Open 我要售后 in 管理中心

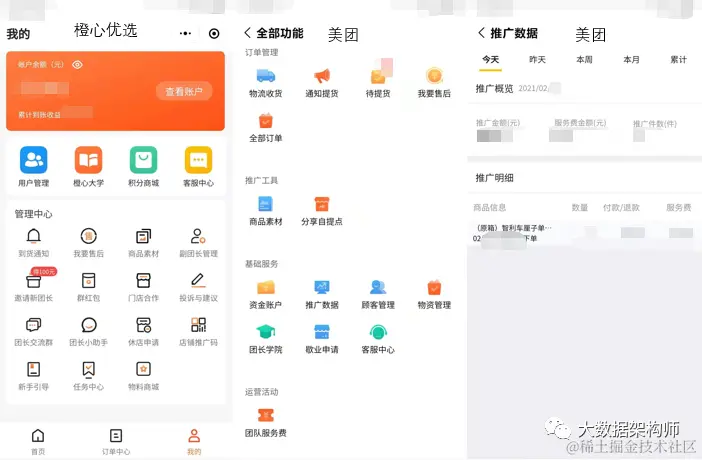[89, 236]
